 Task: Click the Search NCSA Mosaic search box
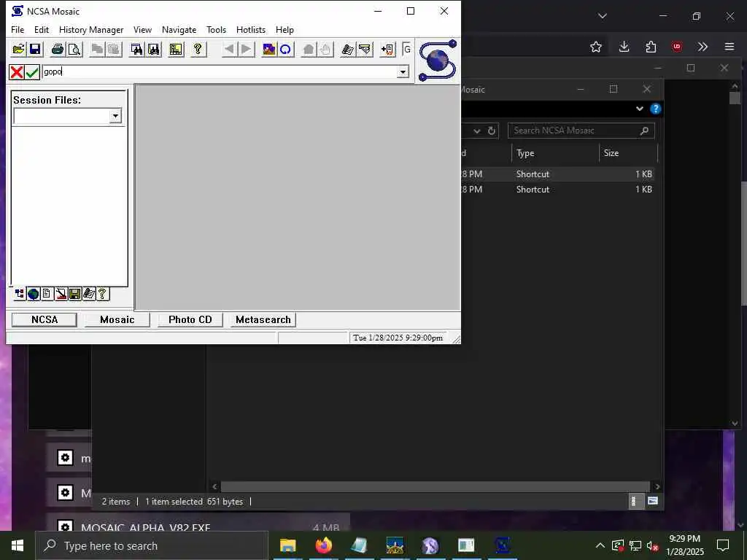(x=581, y=131)
